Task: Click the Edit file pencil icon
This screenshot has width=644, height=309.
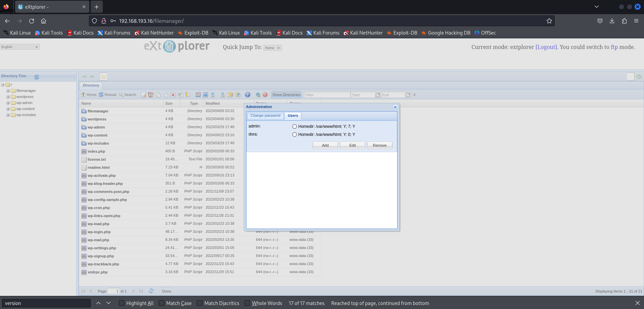Action: 151,95
